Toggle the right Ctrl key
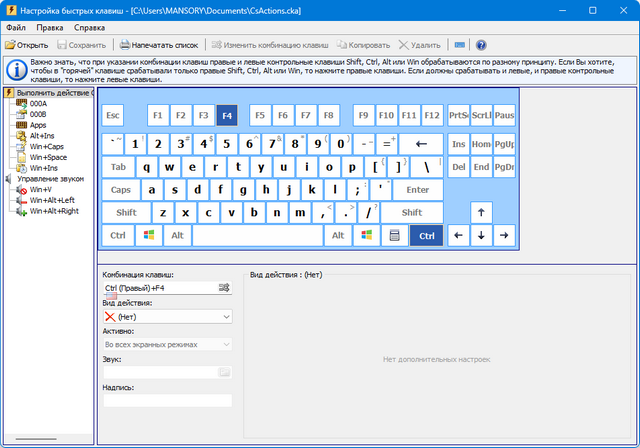640x448 pixels. coord(427,235)
